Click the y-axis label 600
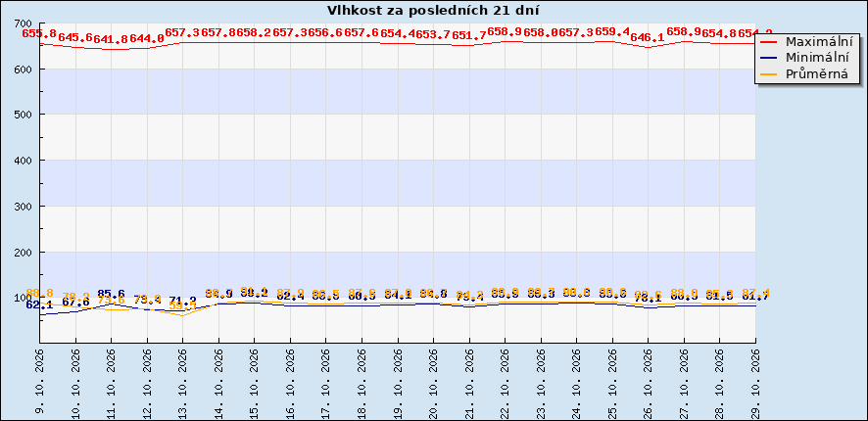The image size is (868, 421). pyautogui.click(x=24, y=70)
